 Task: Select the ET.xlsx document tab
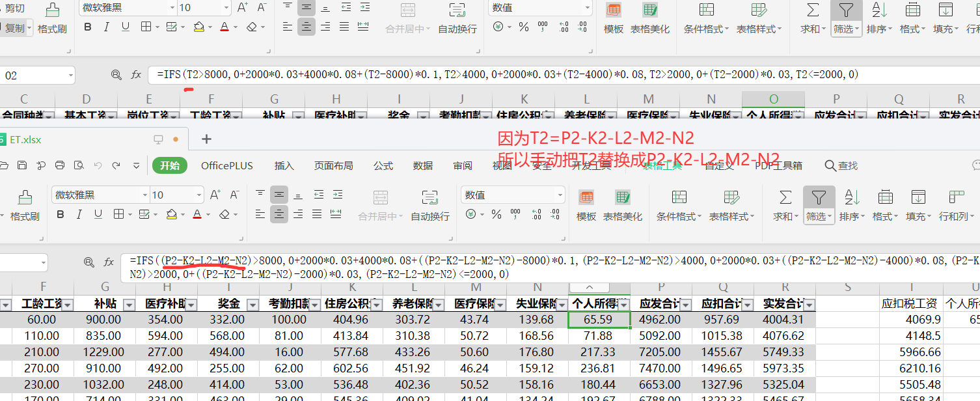tap(26, 139)
